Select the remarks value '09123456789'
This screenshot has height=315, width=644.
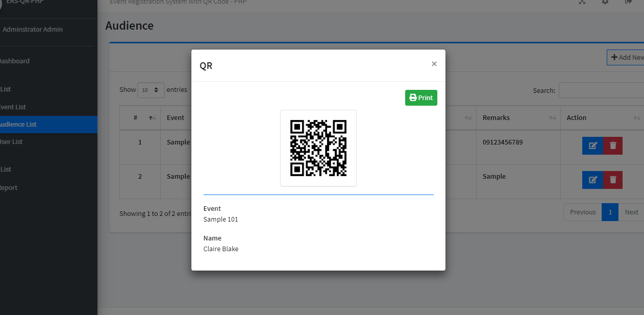tap(503, 142)
